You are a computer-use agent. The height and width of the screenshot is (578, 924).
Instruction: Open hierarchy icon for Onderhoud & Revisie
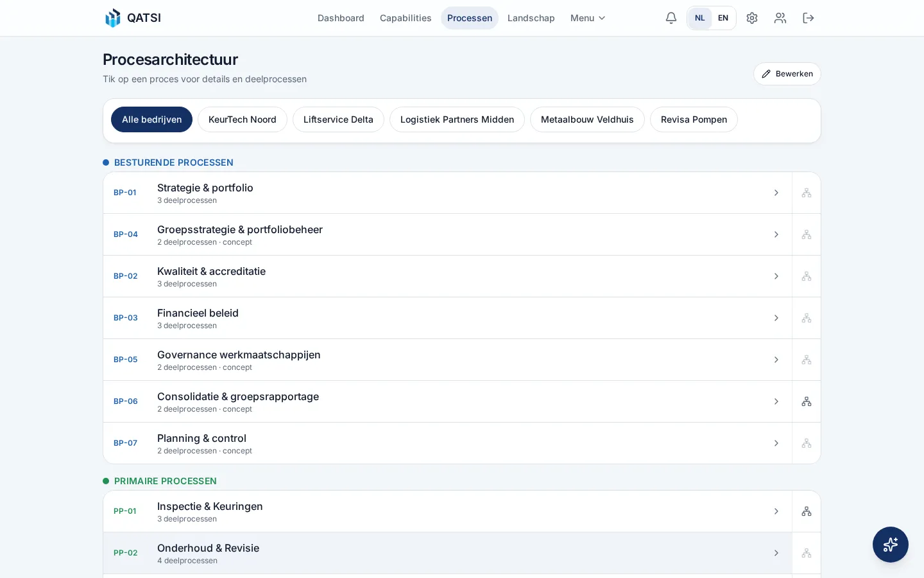[807, 553]
